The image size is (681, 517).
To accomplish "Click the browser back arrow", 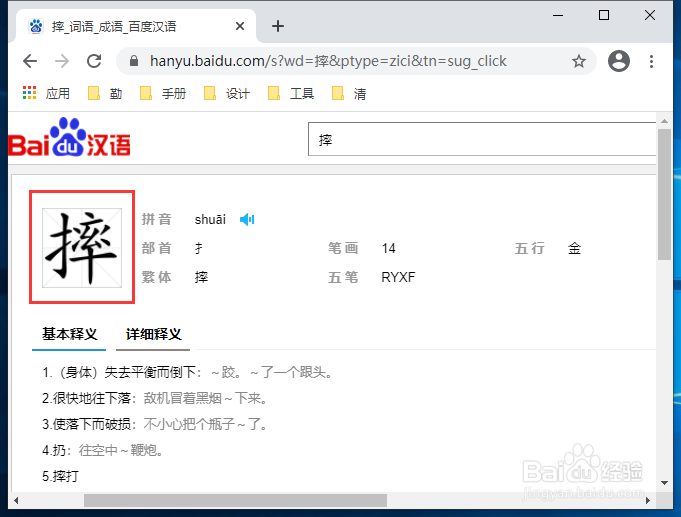I will point(30,61).
